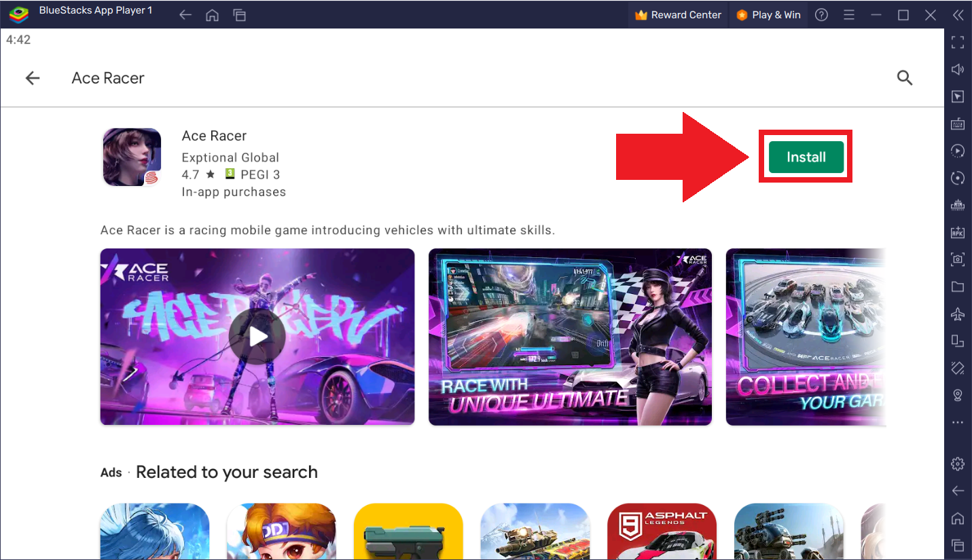Click the sidebar home button
Image resolution: width=972 pixels, height=560 pixels.
pos(958,518)
